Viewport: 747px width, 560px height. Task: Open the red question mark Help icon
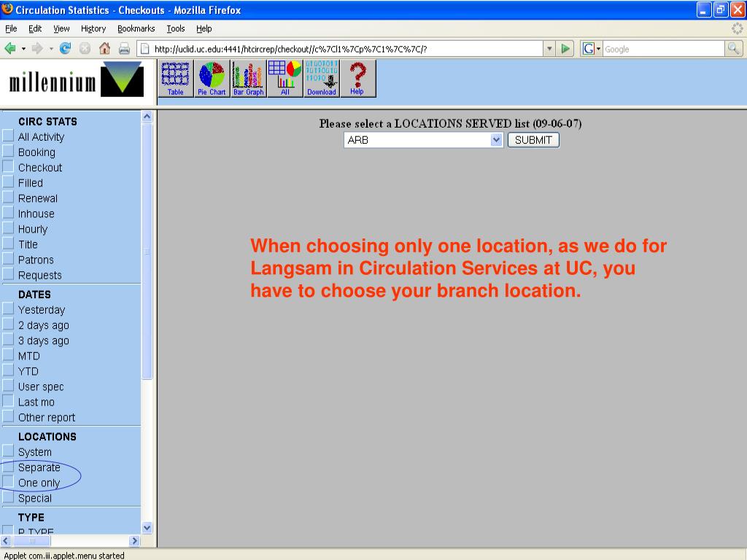pos(357,79)
